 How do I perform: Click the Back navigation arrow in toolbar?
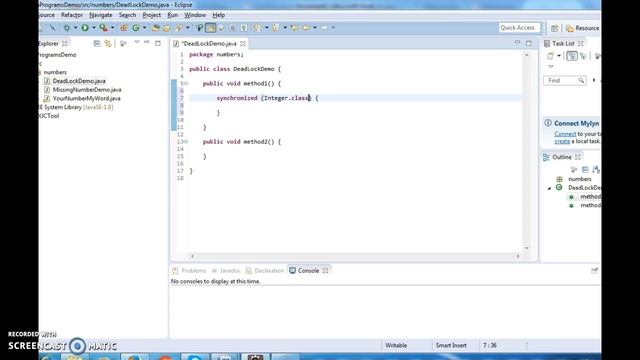(306, 28)
